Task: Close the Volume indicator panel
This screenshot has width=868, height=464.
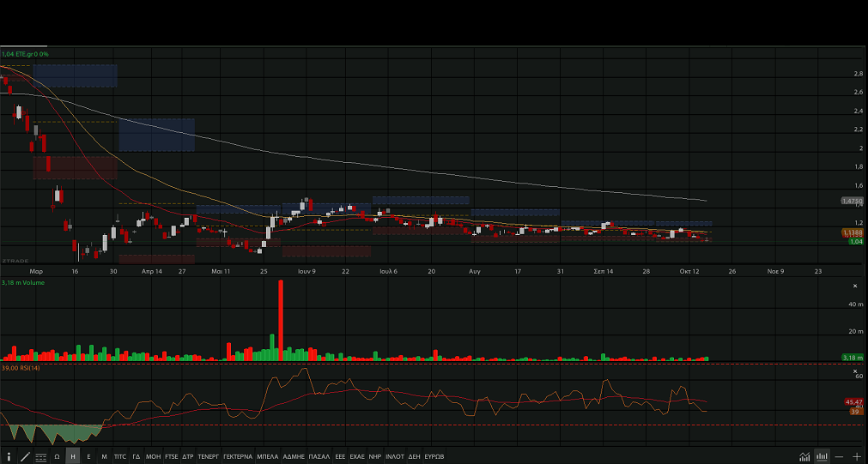Action: (x=854, y=286)
